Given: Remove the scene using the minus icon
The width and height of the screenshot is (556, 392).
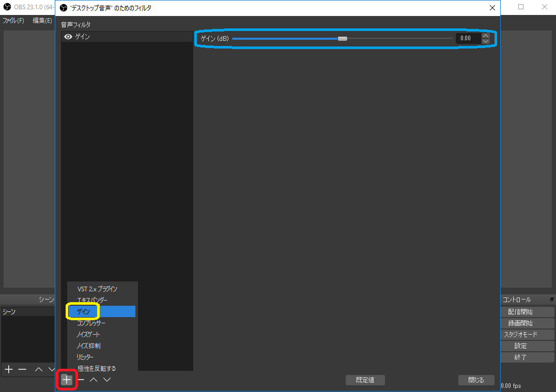Looking at the screenshot, I should pos(22,369).
